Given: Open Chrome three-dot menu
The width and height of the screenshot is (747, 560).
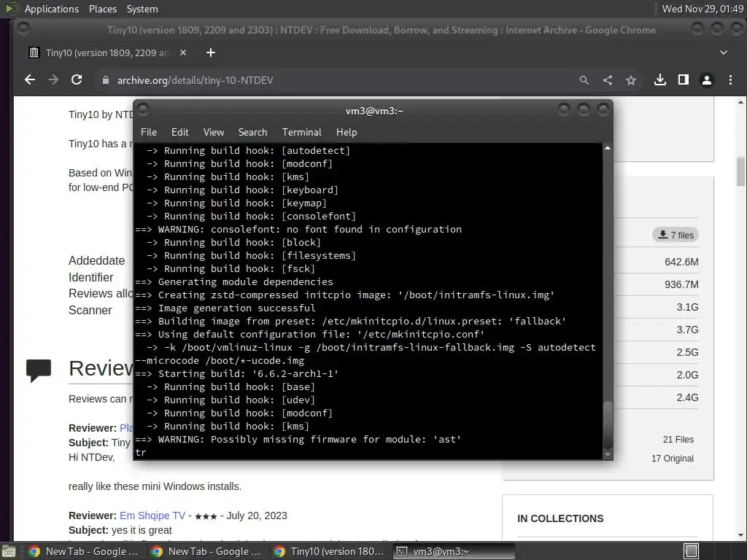Looking at the screenshot, I should click(730, 80).
